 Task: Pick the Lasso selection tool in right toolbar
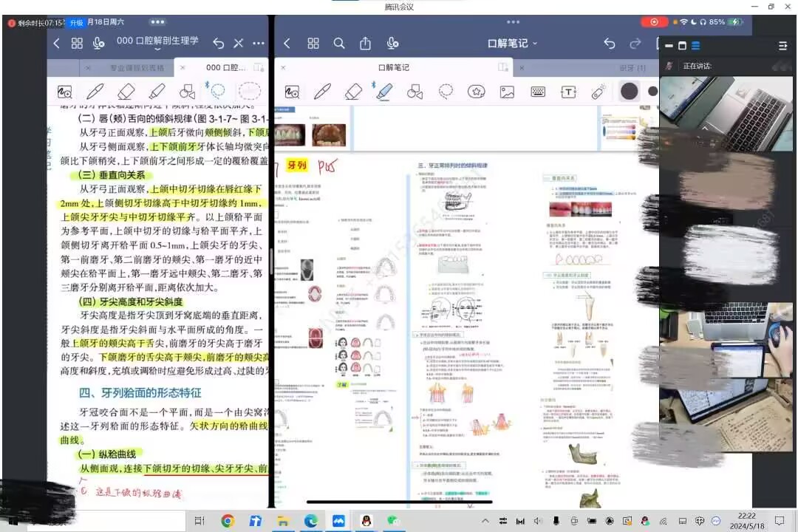[x=446, y=92]
